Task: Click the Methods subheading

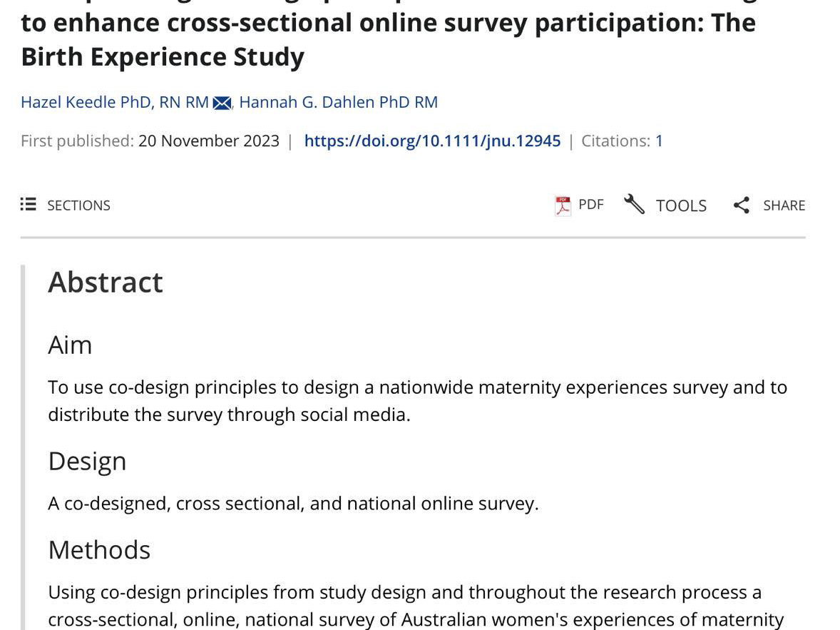Action: pos(100,550)
